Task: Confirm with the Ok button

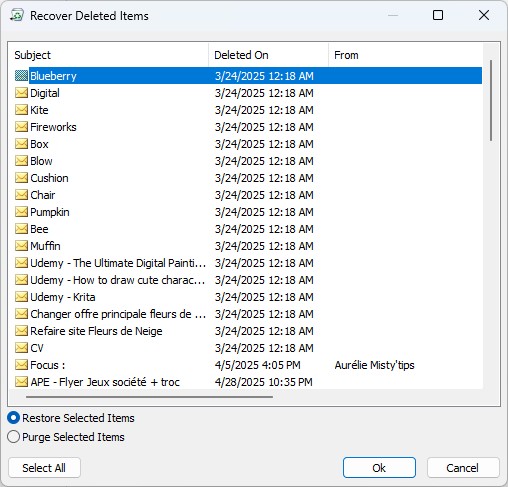Action: pyautogui.click(x=379, y=468)
